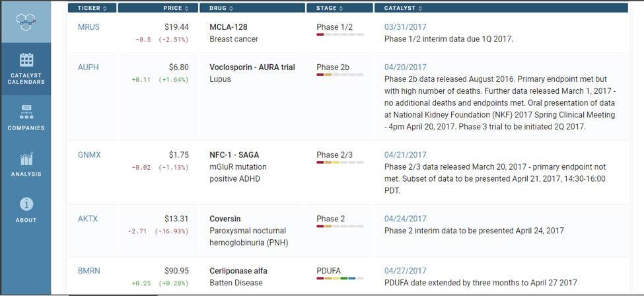
Task: Click the Phase 2b stage progress bar
Action: click(x=340, y=75)
